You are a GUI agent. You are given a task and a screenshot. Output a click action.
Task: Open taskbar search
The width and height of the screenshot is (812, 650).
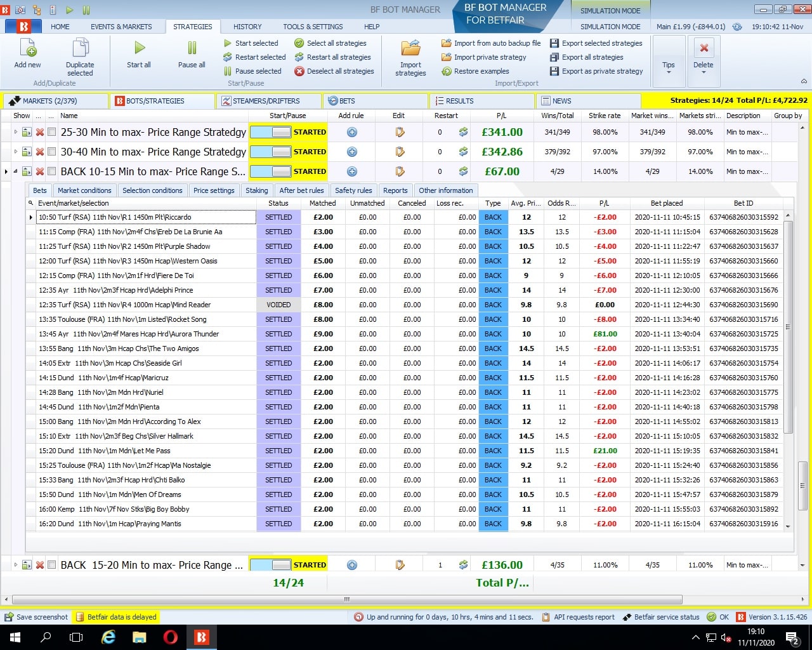[46, 637]
